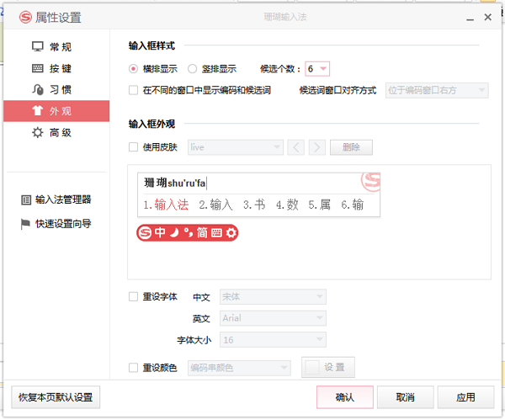Screen dimensions: 505x420
Task: Click candidate 3.书 in the preview
Action: [x=254, y=205]
